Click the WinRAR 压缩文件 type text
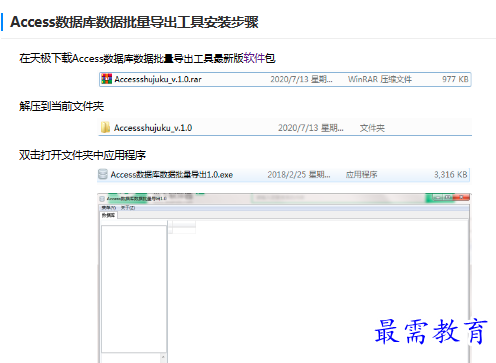This screenshot has width=496, height=363. (380, 79)
